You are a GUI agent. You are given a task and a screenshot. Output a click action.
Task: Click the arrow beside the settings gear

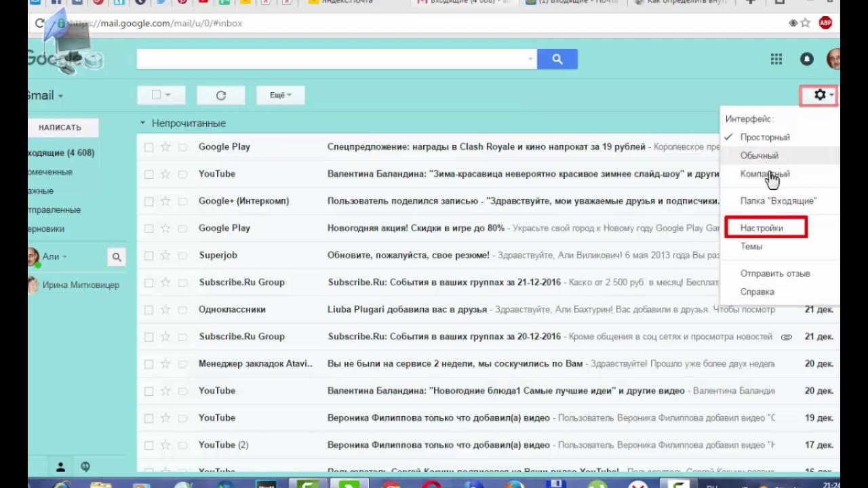click(831, 96)
